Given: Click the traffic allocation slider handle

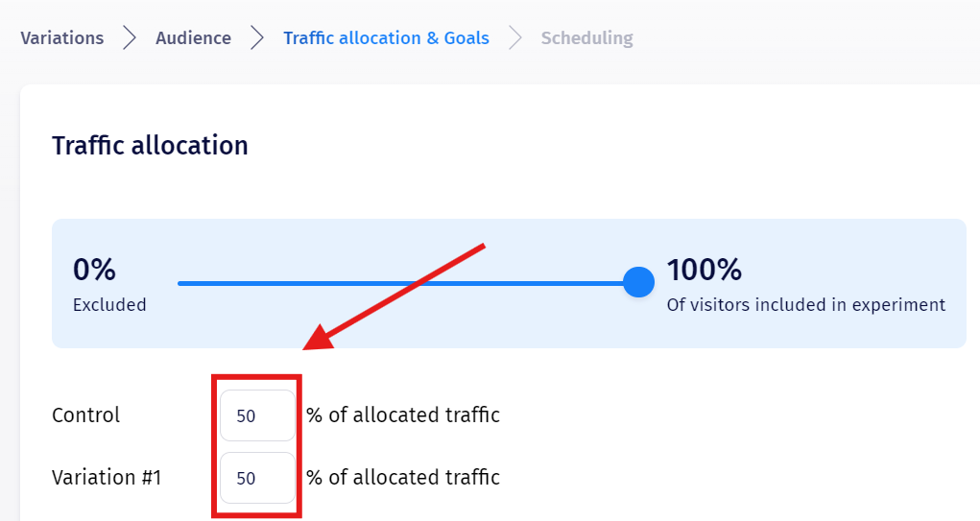Looking at the screenshot, I should (638, 282).
